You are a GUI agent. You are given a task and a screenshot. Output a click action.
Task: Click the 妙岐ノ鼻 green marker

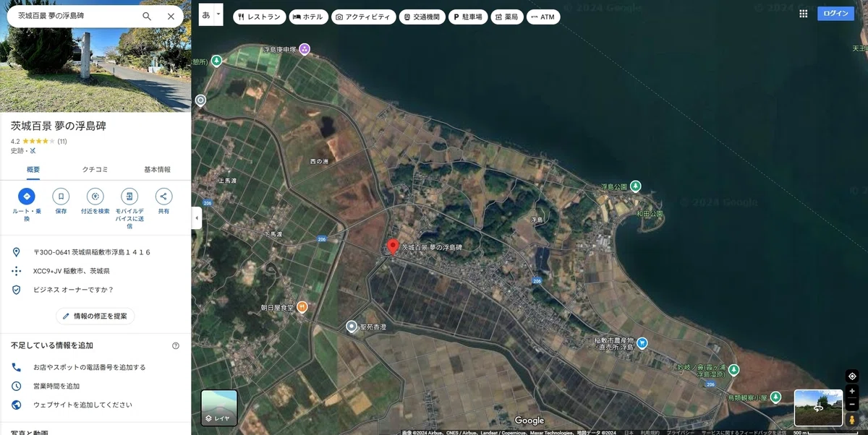[x=733, y=369]
